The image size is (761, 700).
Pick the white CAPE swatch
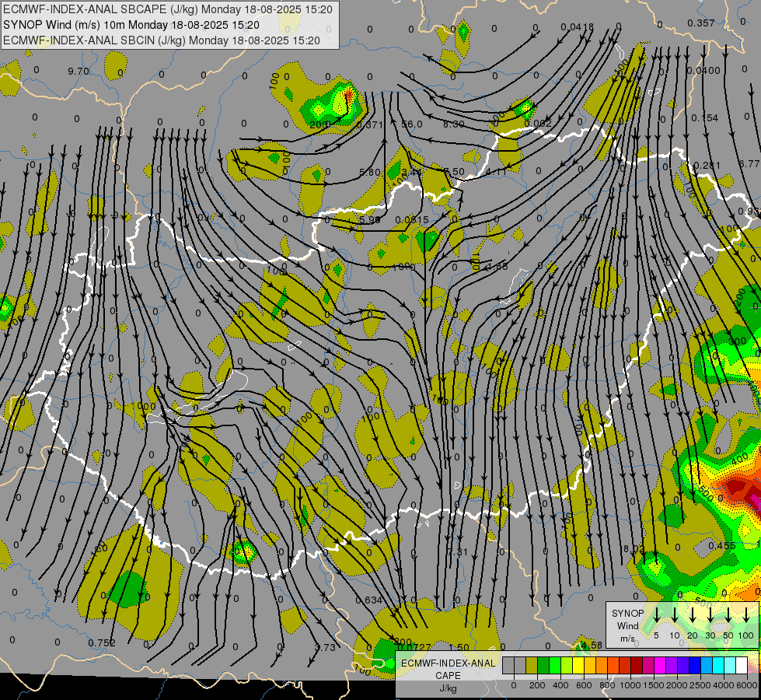pos(742,665)
